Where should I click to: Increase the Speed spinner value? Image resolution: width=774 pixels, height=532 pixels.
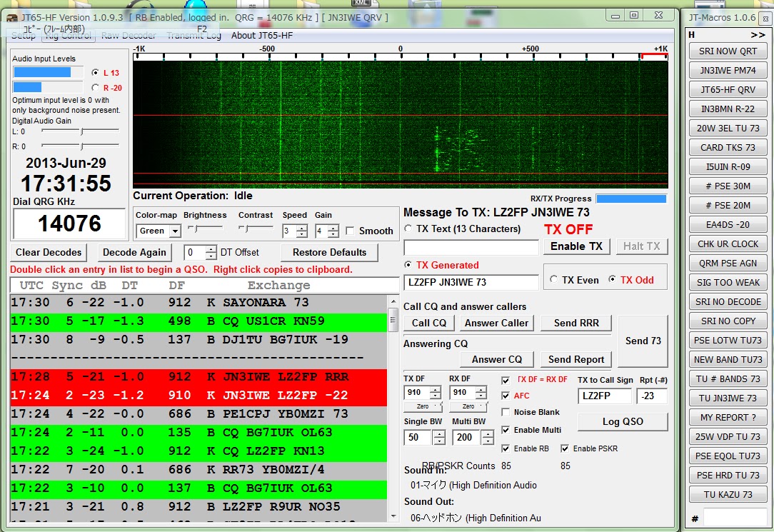point(302,228)
